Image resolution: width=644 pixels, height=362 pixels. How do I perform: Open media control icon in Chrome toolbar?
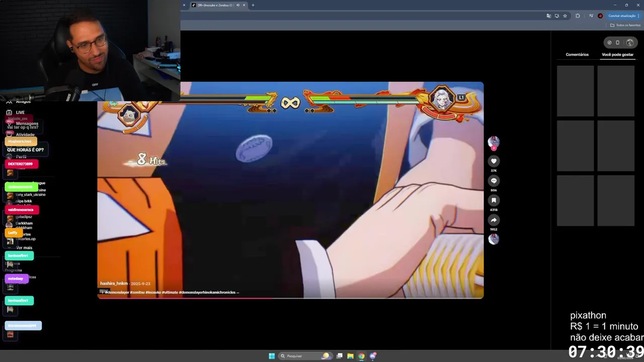591,16
